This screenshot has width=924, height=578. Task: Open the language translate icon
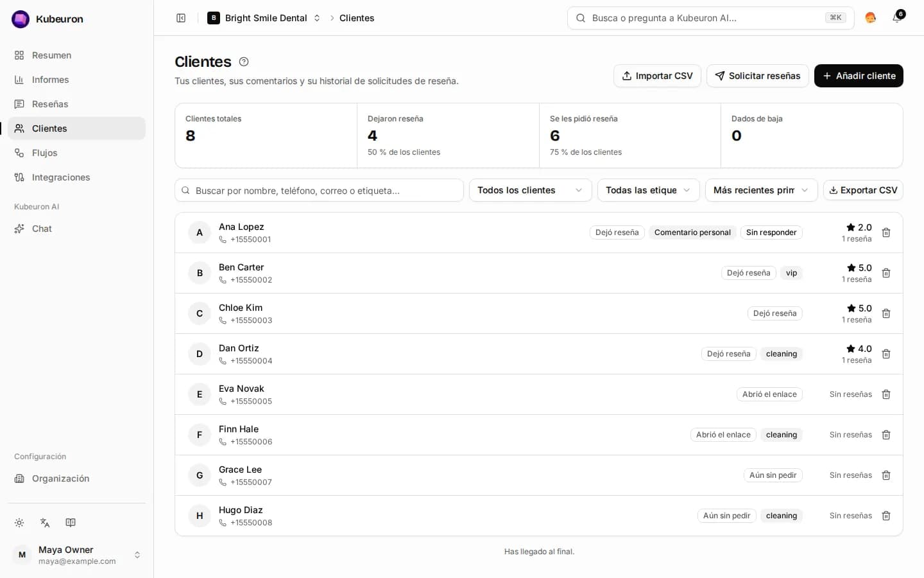click(x=45, y=523)
